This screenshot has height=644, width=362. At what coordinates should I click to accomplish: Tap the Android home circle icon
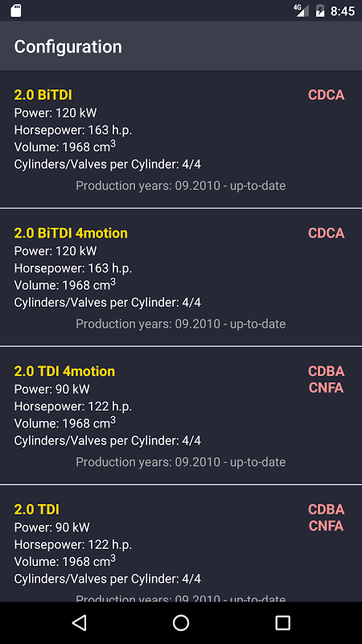click(x=180, y=622)
